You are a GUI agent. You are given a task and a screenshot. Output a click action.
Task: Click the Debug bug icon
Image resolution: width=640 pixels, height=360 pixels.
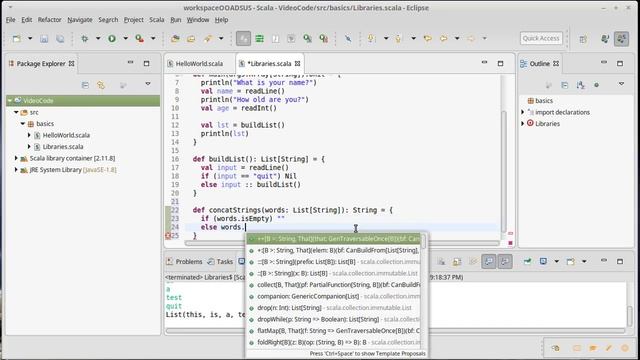pyautogui.click(x=85, y=39)
